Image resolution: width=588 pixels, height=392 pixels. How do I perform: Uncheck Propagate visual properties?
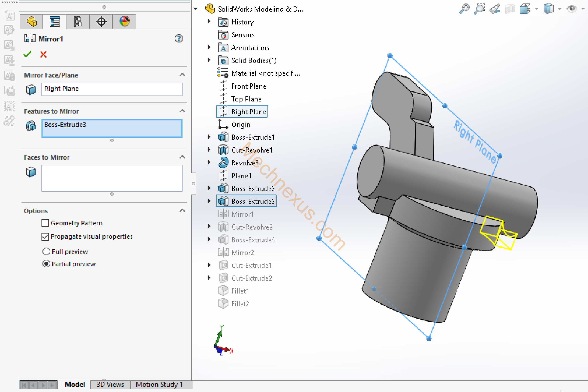pyautogui.click(x=45, y=236)
